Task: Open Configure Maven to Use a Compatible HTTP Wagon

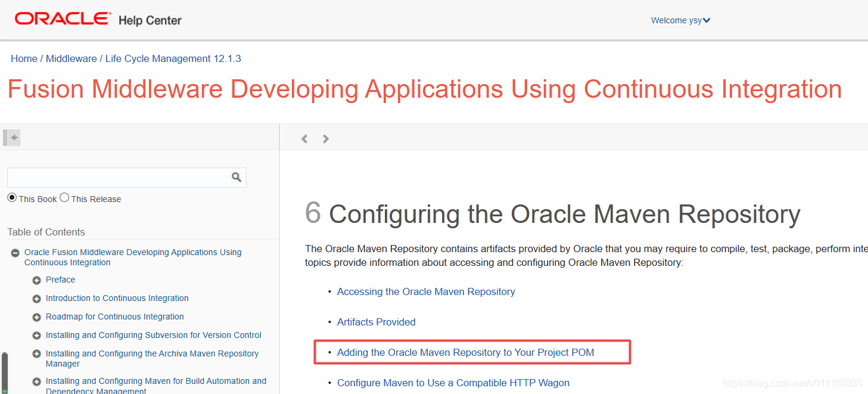Action: tap(453, 383)
